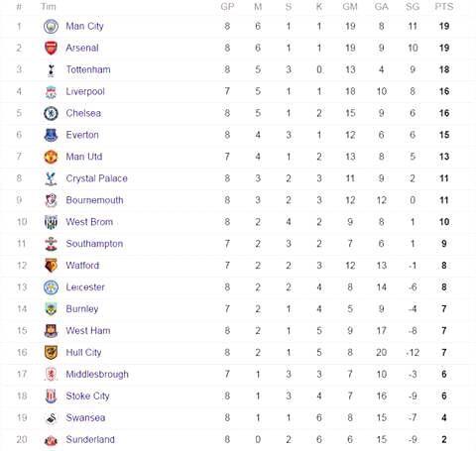This screenshot has height=451, width=476.
Task: Click the GP column header
Action: (x=227, y=7)
